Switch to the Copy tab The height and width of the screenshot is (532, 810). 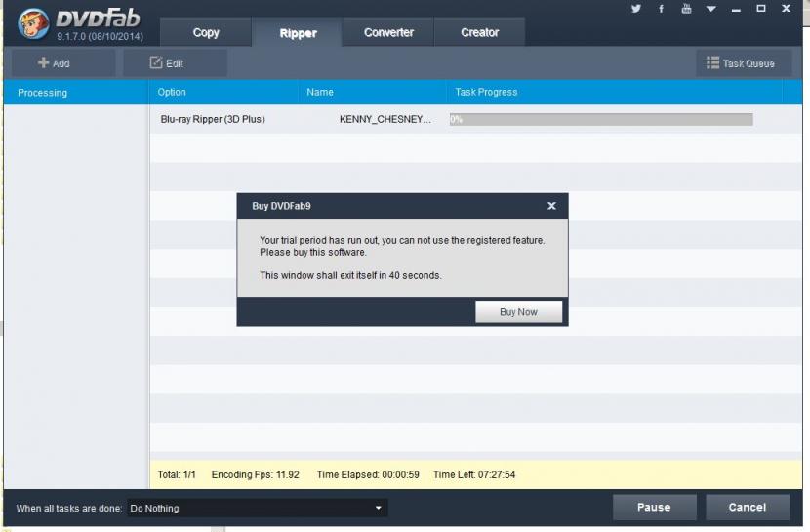206,32
